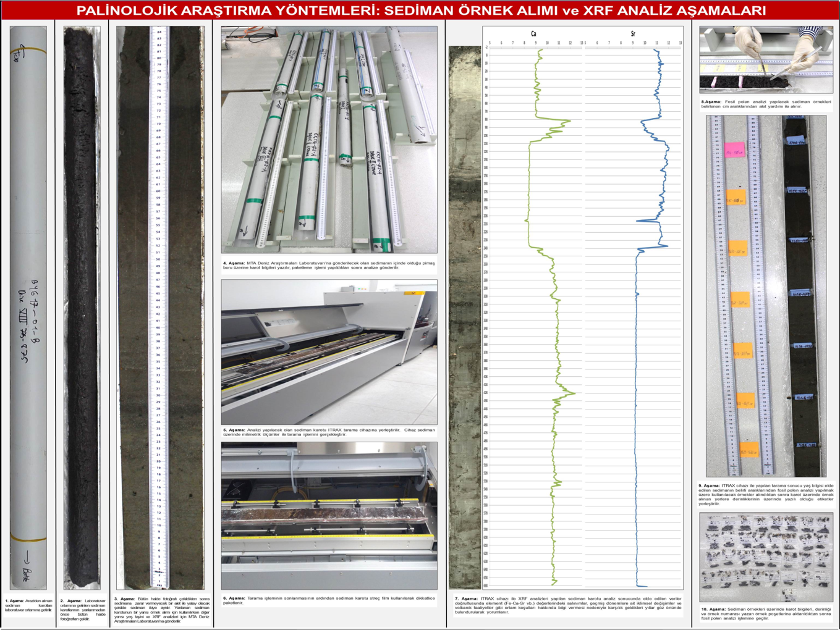Click the 7. Aşama caption text
This screenshot has width=840, height=630.
tap(569, 605)
